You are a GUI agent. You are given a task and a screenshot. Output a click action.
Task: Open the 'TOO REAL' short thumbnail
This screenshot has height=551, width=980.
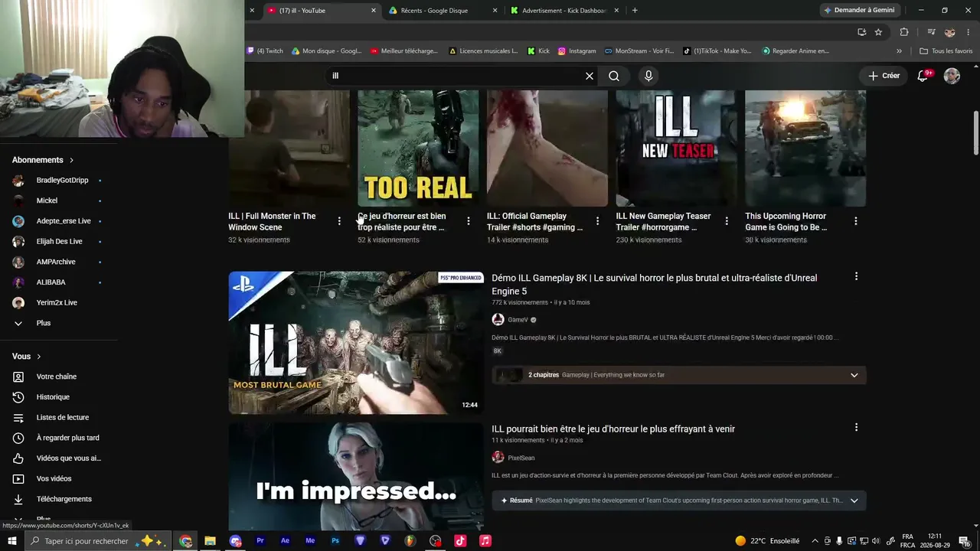point(418,148)
